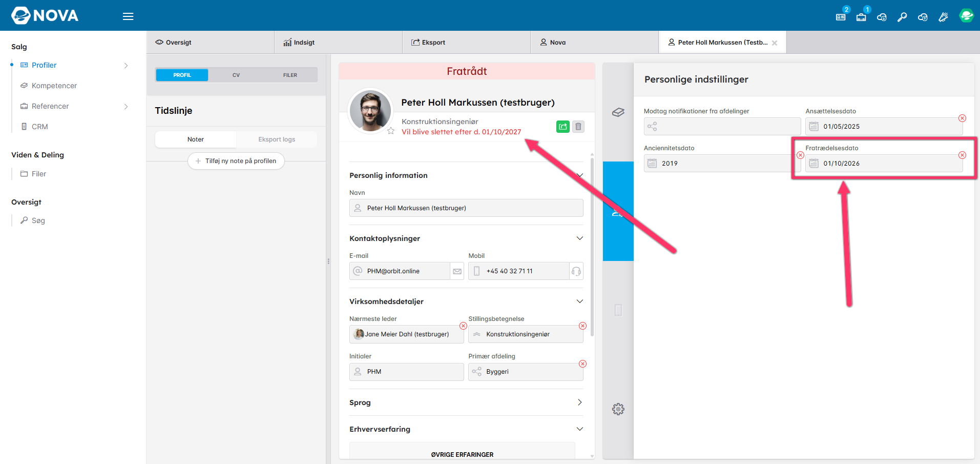The height and width of the screenshot is (464, 980).
Task: Click the key icon in top bar
Action: click(x=902, y=17)
